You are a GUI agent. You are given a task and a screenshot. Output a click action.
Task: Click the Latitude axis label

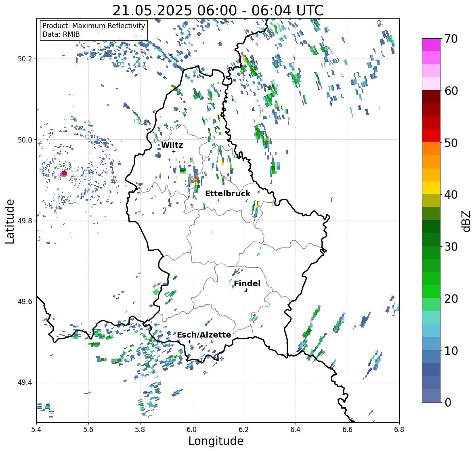click(10, 221)
